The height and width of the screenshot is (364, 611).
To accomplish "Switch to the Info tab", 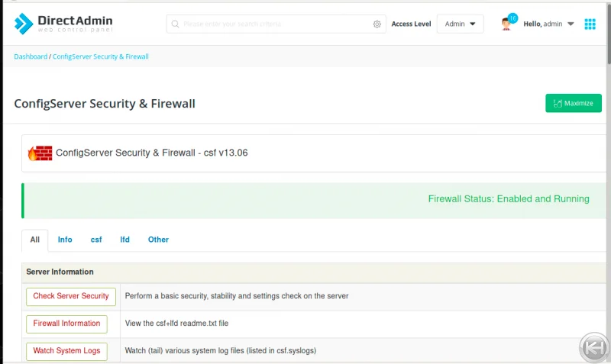I will pos(65,240).
